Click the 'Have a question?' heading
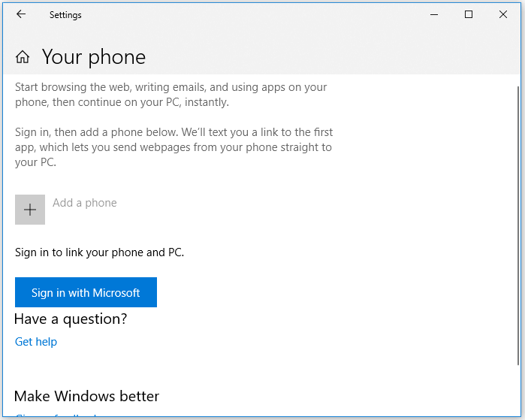 tap(71, 319)
